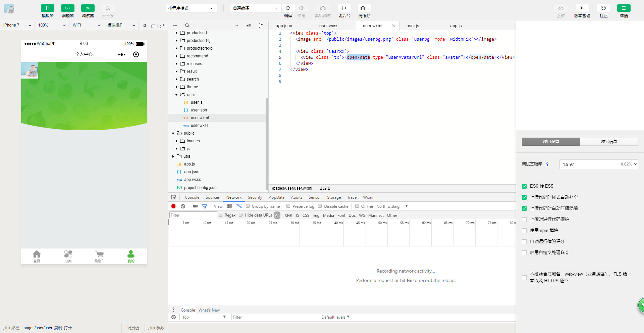Expand the utils folder
Viewport: 644px width, 333px height.
(173, 156)
